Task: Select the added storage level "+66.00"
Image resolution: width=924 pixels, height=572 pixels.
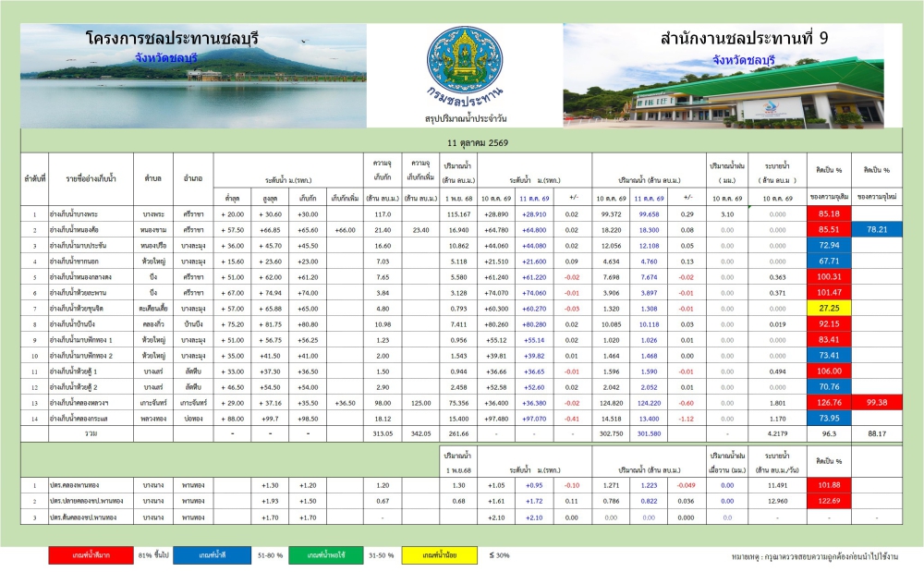Action: click(345, 230)
